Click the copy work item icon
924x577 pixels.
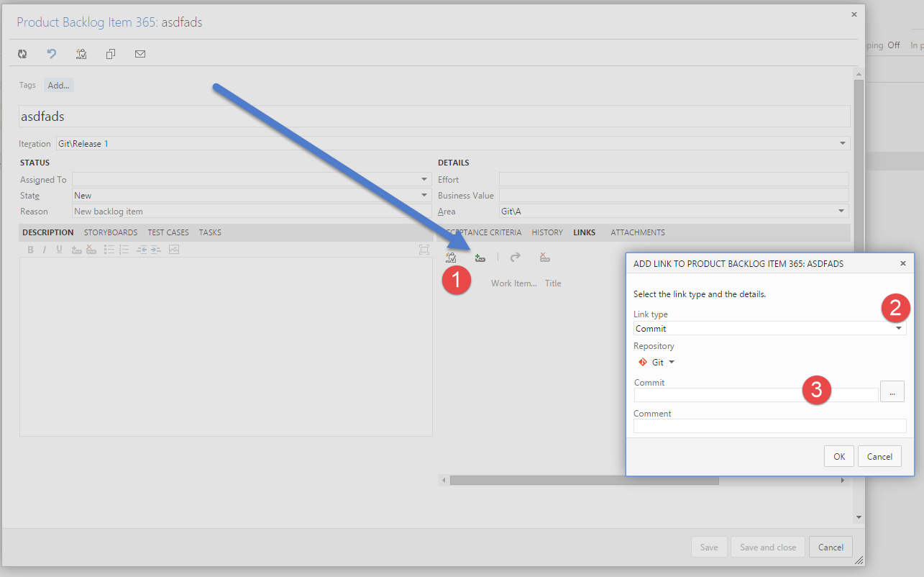[x=111, y=54]
